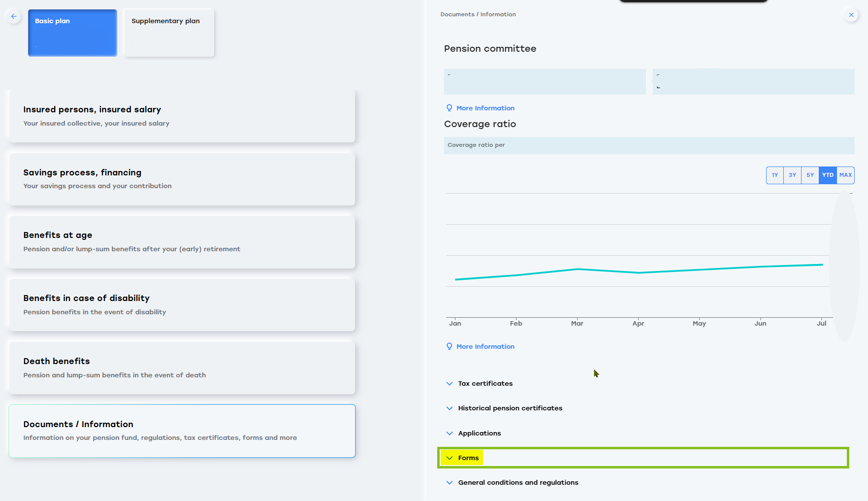Viewport: 868px width, 501px height.
Task: Open Insured persons, insured salary card
Action: pos(182,116)
